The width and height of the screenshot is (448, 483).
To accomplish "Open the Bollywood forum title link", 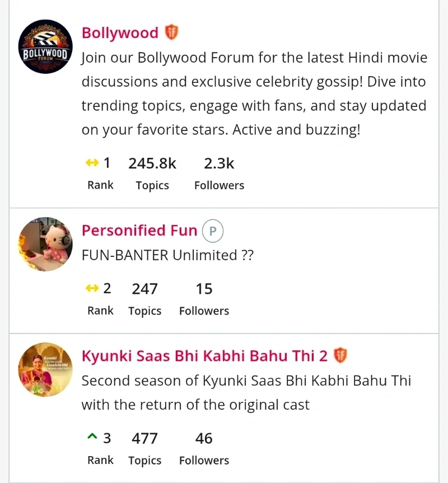I will [x=120, y=33].
